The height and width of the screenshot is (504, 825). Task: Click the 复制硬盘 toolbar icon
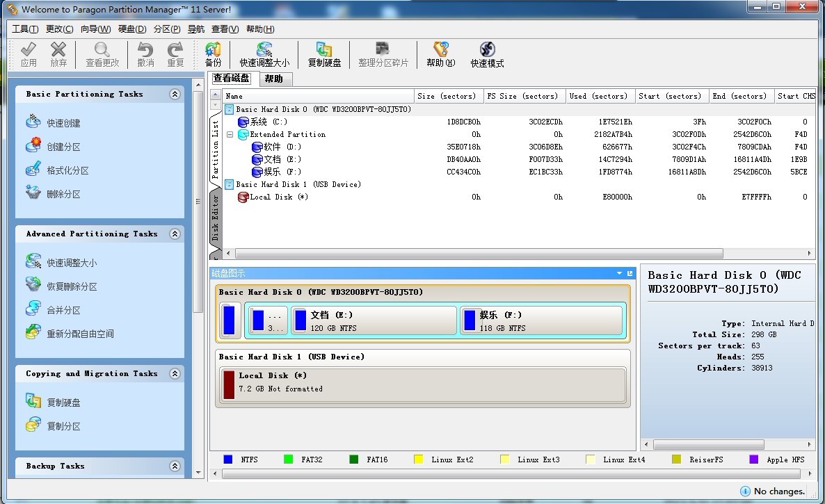tap(324, 55)
